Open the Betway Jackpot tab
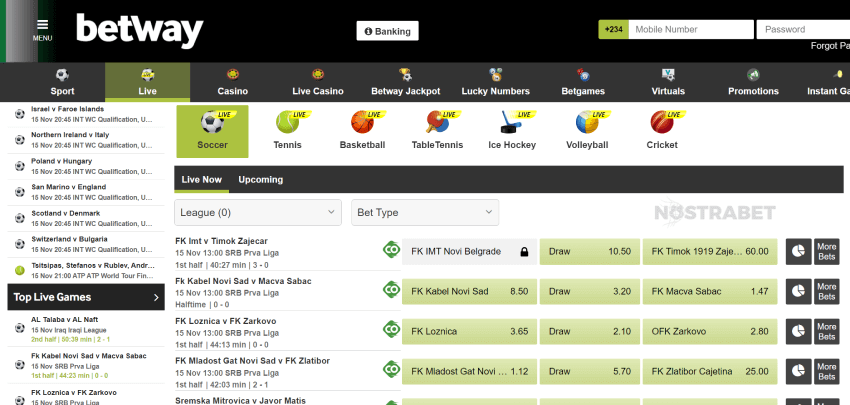 click(405, 82)
